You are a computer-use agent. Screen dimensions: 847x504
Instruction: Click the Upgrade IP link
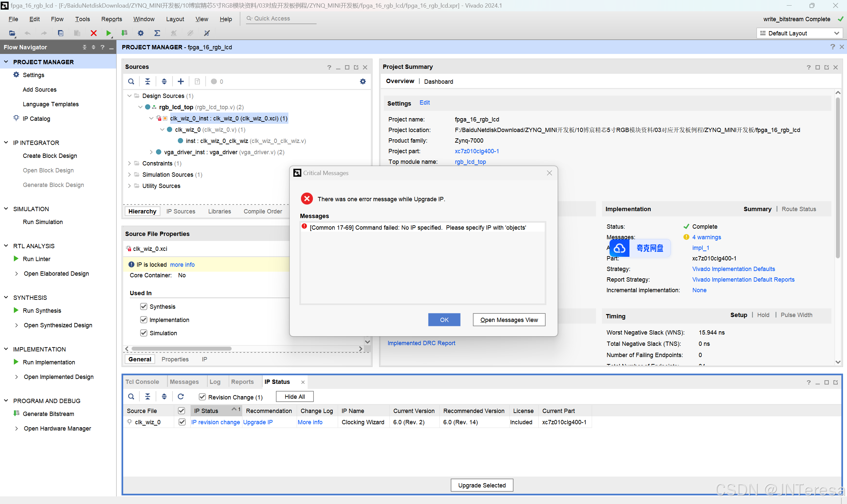tap(258, 422)
